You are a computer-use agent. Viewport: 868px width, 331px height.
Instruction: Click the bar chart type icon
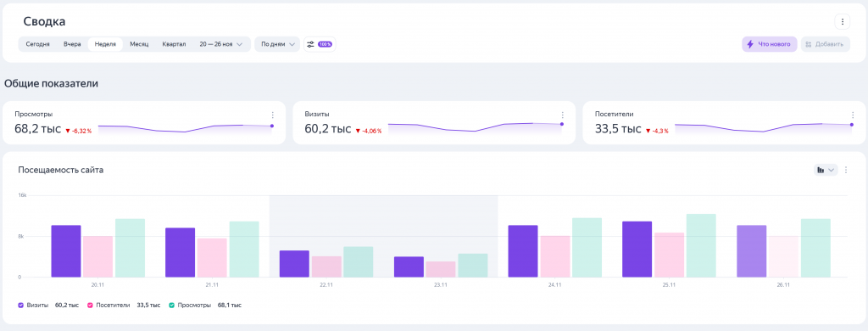[x=820, y=171]
